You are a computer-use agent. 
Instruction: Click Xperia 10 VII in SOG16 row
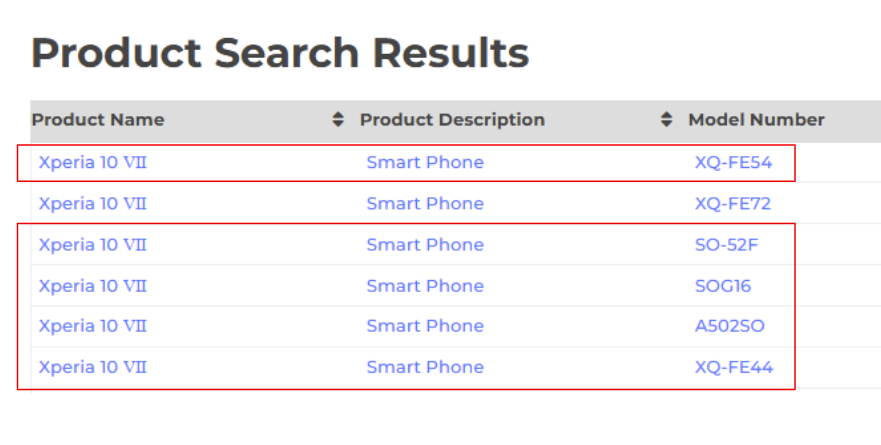93,285
